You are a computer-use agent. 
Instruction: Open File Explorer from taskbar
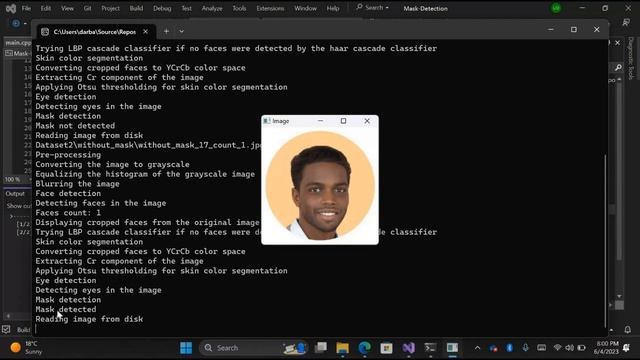342,348
